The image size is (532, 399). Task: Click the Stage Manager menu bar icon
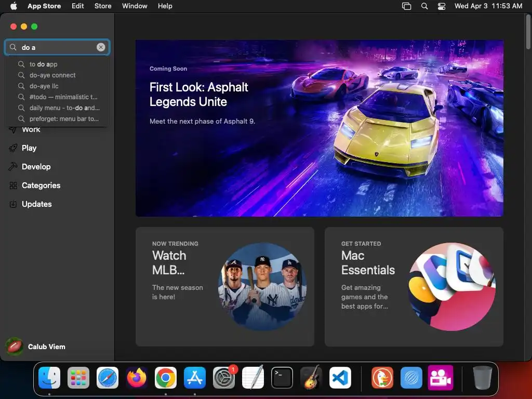click(406, 6)
